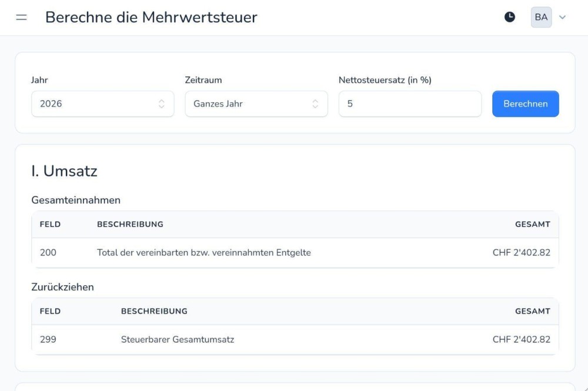The image size is (588, 391).
Task: Select field number 299 cell
Action: pyautogui.click(x=48, y=339)
